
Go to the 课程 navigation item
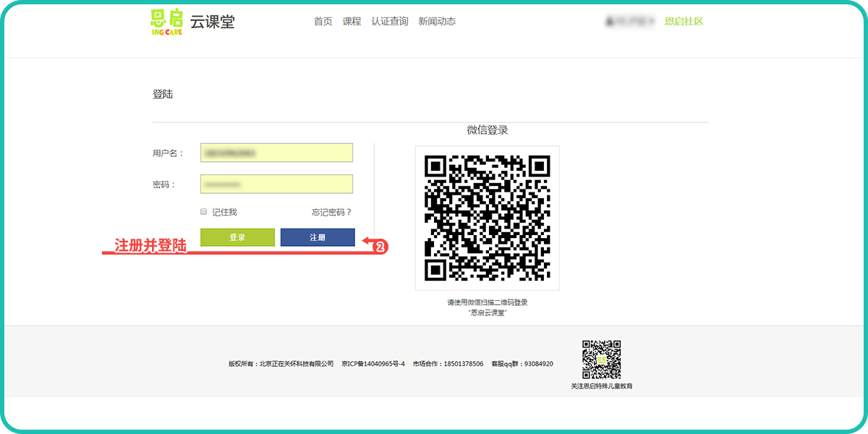pos(352,22)
